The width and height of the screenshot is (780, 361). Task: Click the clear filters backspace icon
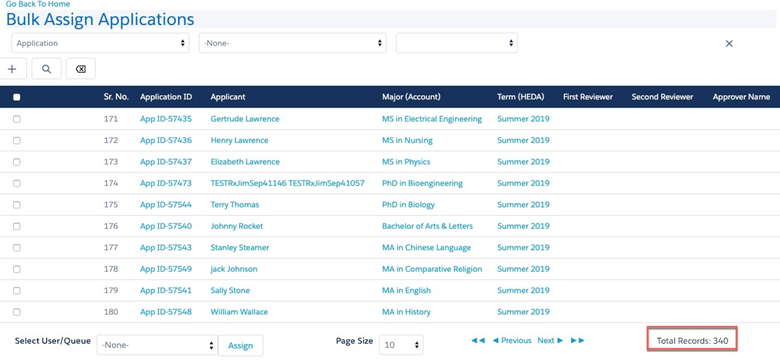pyautogui.click(x=81, y=69)
